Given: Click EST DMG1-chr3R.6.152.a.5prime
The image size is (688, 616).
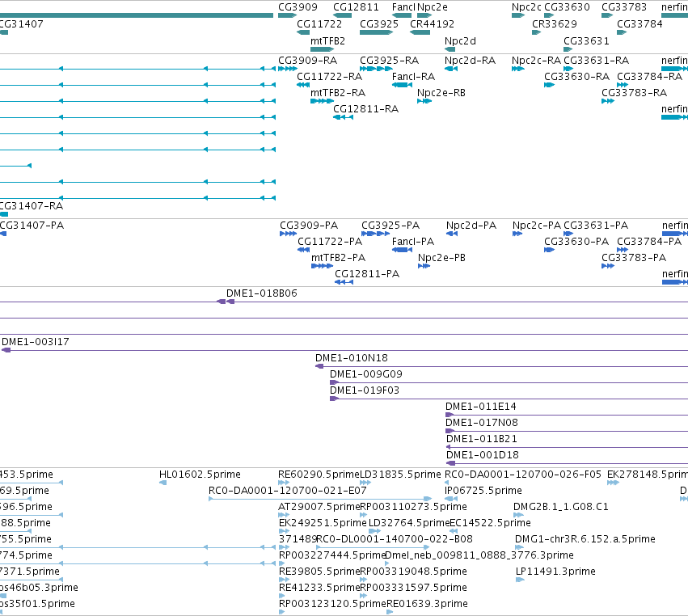Looking at the screenshot, I should tap(585, 540).
